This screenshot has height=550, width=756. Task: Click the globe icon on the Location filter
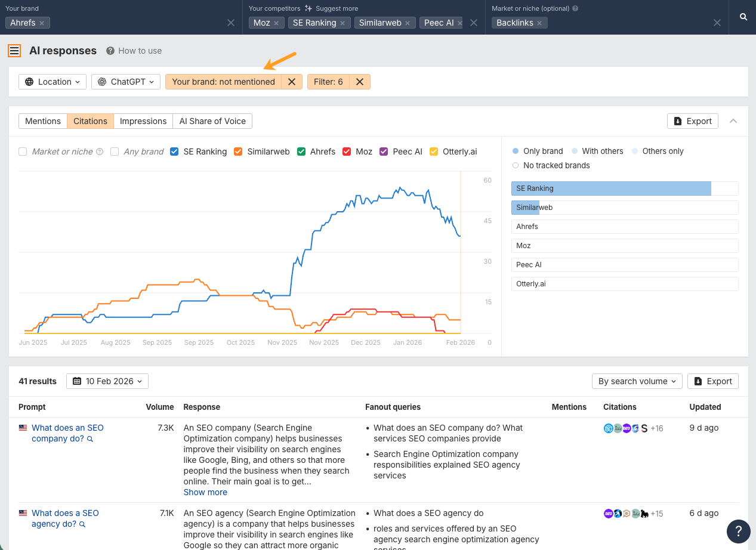(x=29, y=82)
